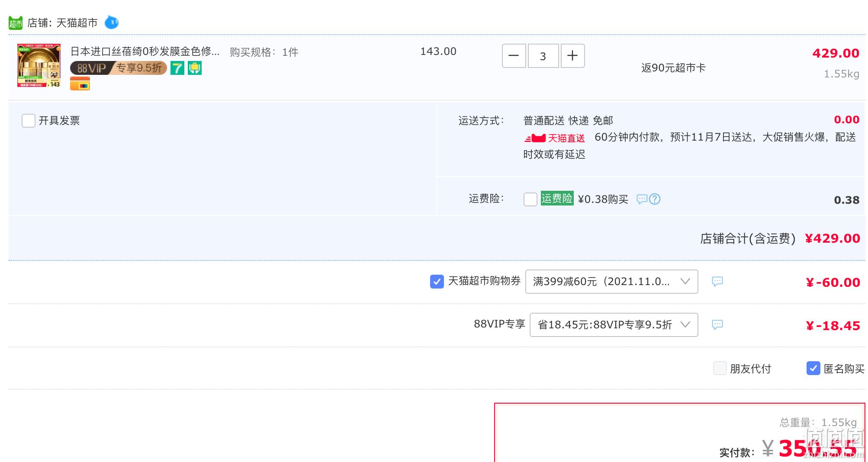This screenshot has width=868, height=462.
Task: Click the green 运费险 label
Action: coord(557,199)
